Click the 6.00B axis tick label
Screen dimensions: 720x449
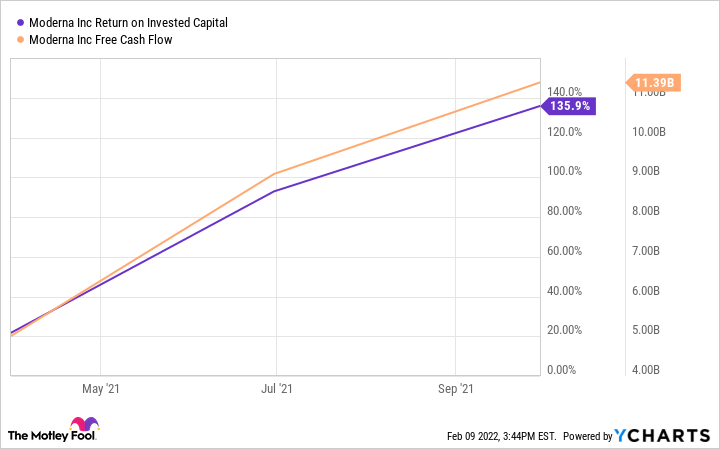tap(645, 291)
